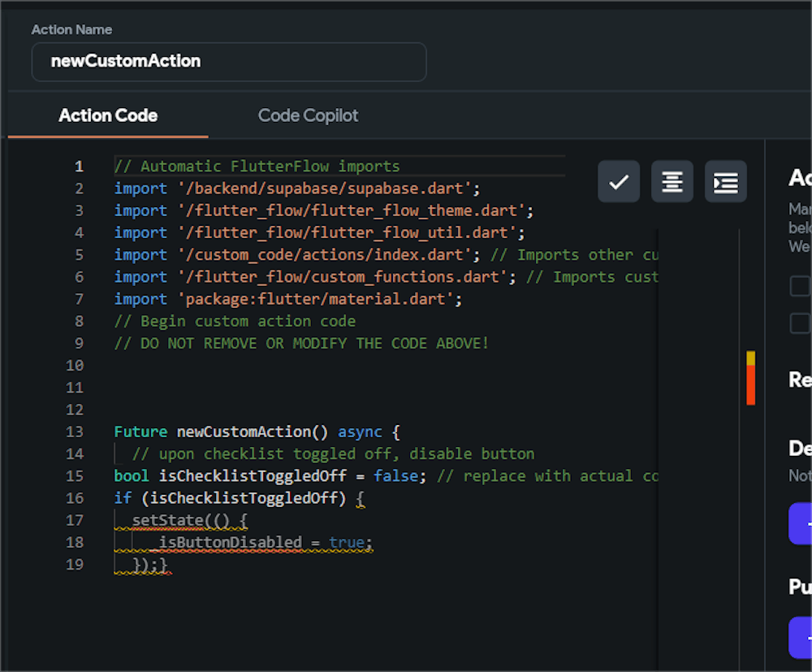
Task: Switch to the Action Code tab
Action: coord(108,115)
